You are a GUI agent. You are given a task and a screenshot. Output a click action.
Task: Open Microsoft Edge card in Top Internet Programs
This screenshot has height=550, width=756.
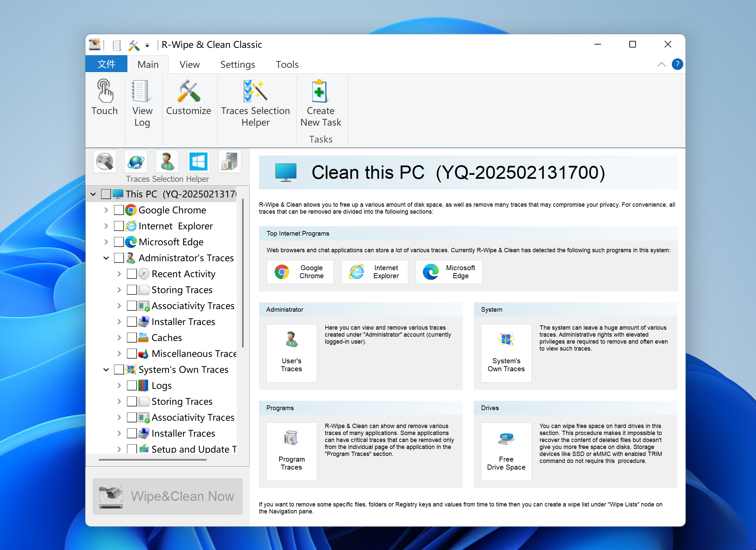click(x=449, y=272)
